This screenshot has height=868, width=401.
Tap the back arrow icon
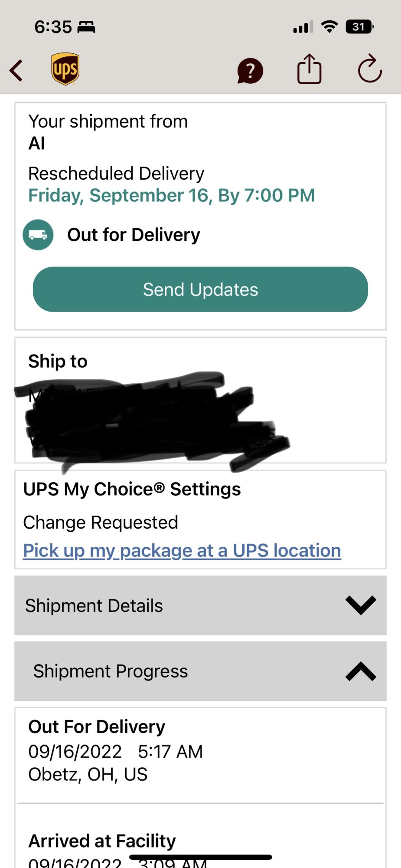pos(16,70)
